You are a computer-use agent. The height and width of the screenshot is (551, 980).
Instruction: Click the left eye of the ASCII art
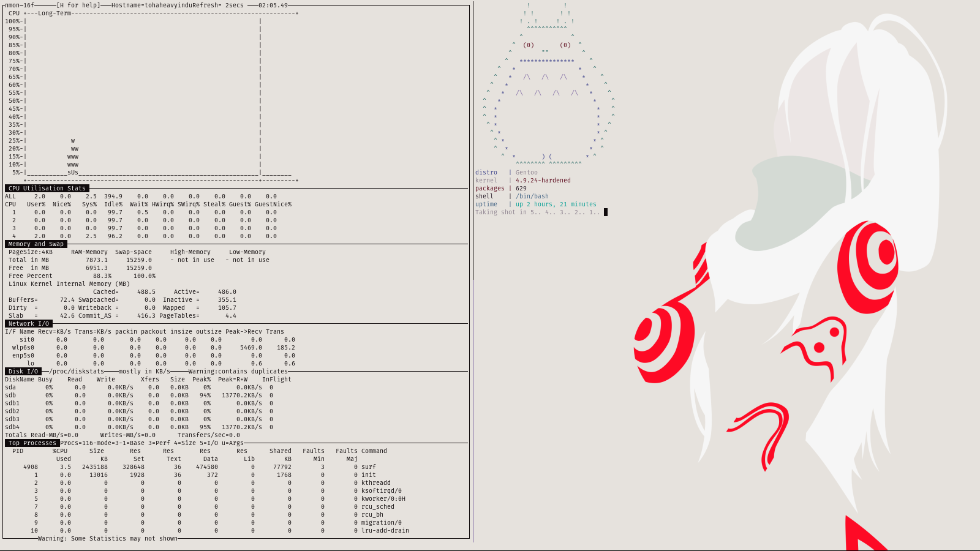(x=528, y=45)
